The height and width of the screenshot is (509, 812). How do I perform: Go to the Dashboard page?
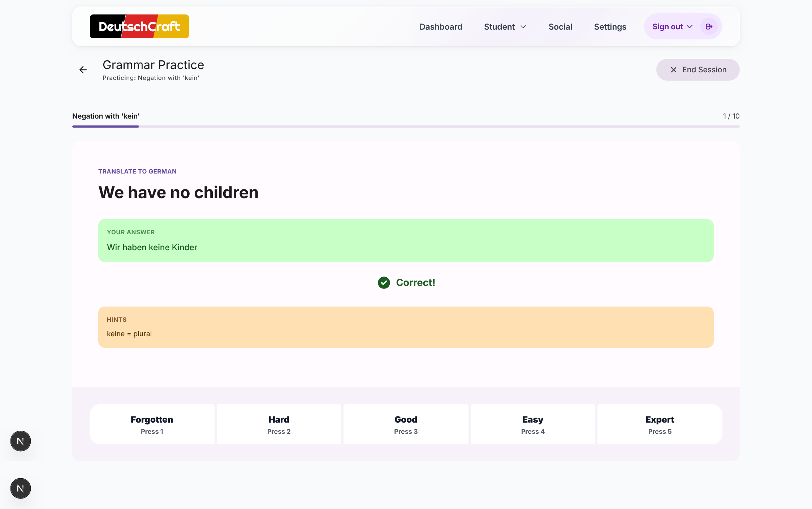coord(441,27)
